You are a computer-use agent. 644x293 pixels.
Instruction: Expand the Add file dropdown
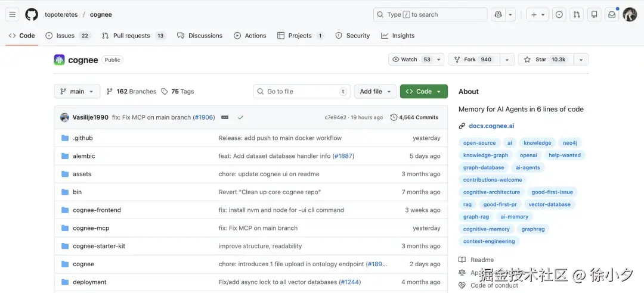pyautogui.click(x=374, y=92)
